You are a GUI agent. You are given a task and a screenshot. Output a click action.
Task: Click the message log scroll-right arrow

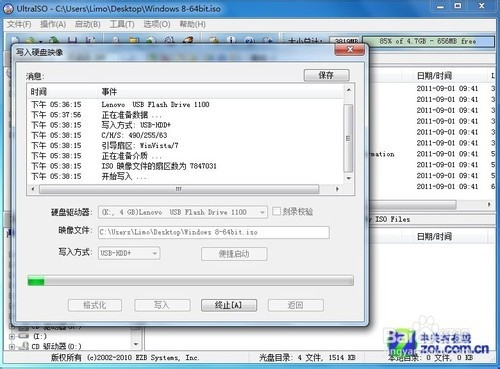(x=337, y=189)
